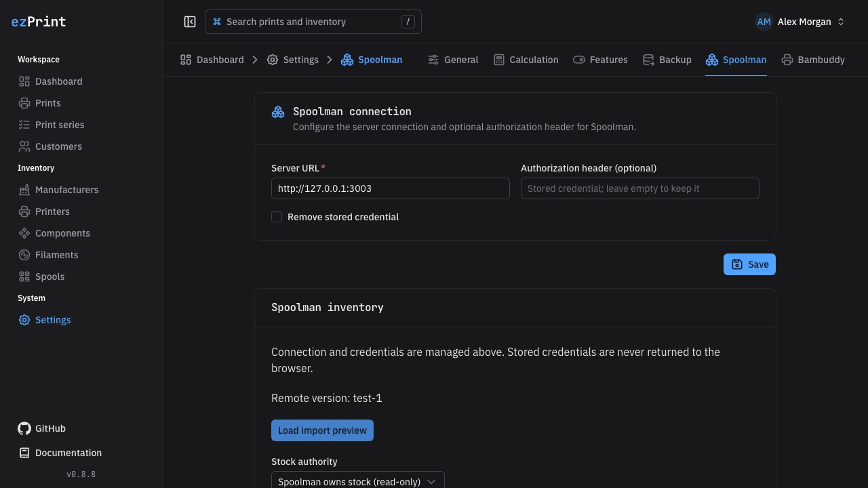Viewport: 868px width, 488px height.
Task: Select the Print series list icon
Action: click(x=24, y=125)
